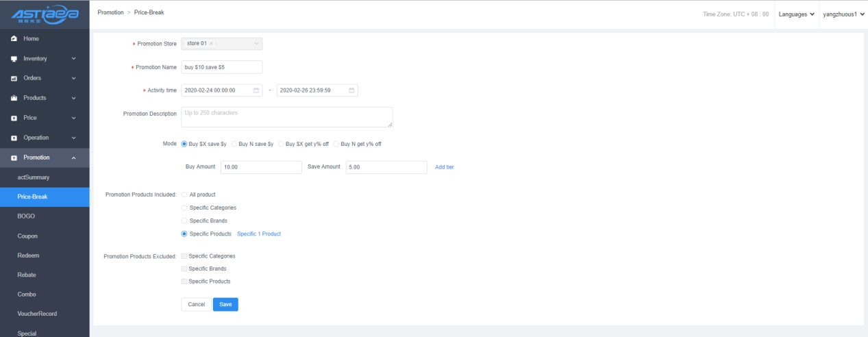
Task: Open the Languages dropdown
Action: 795,14
